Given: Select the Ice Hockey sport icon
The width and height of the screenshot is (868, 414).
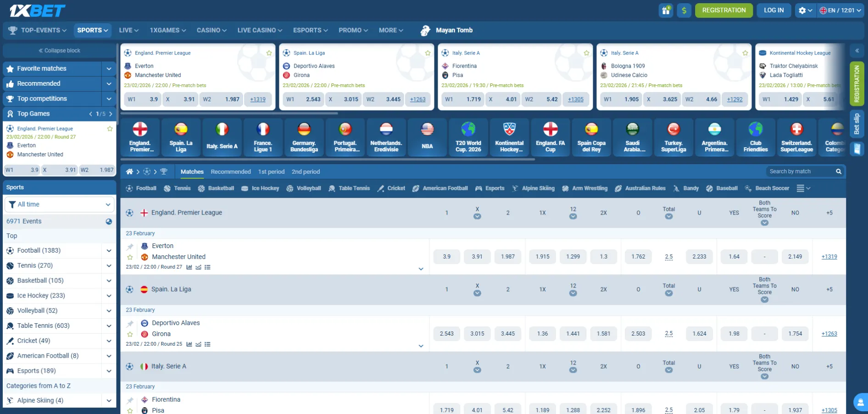Looking at the screenshot, I should pos(244,188).
